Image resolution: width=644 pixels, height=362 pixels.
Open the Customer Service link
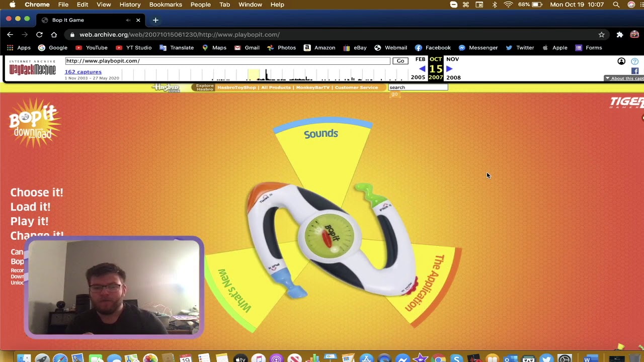tap(356, 87)
